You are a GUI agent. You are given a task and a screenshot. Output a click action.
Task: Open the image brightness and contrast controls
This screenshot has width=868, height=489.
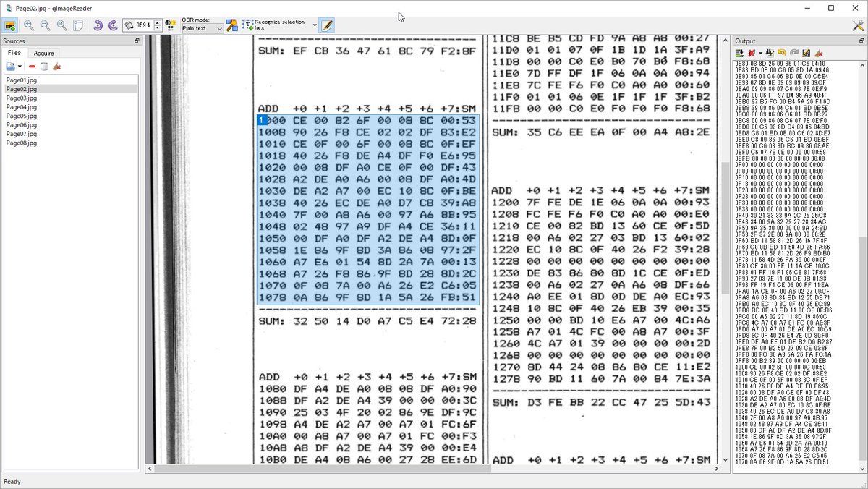point(171,25)
